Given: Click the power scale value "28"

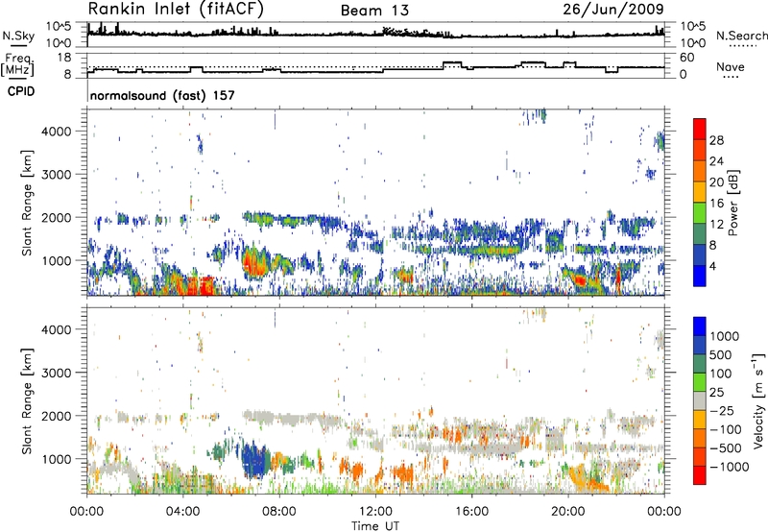Looking at the screenshot, I should pos(716,140).
